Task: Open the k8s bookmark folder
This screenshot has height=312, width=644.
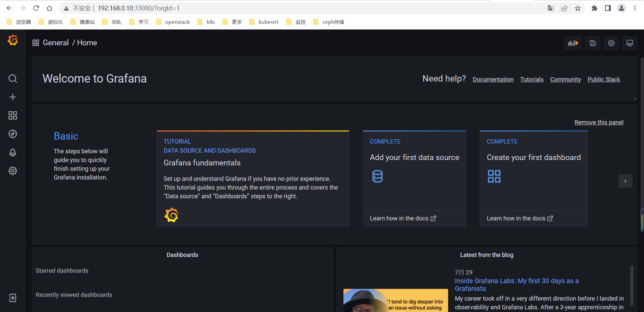Action: coord(206,22)
